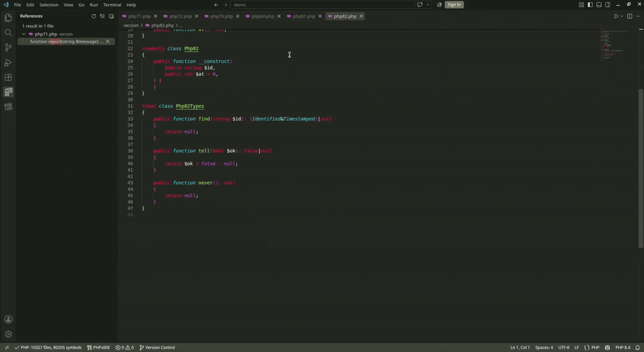Open the Run menu
Screen dimensions: 644x352
coord(94,5)
